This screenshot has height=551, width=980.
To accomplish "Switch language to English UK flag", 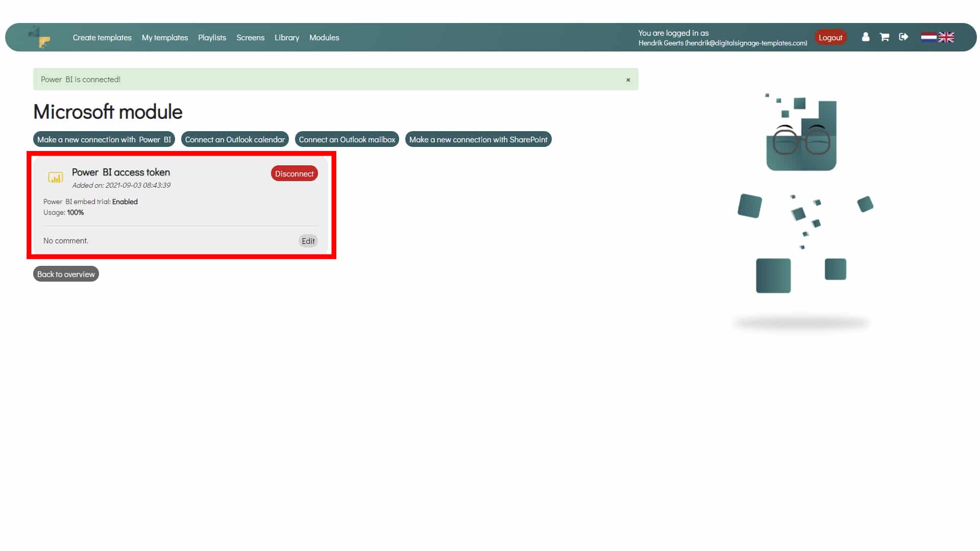I will tap(946, 37).
